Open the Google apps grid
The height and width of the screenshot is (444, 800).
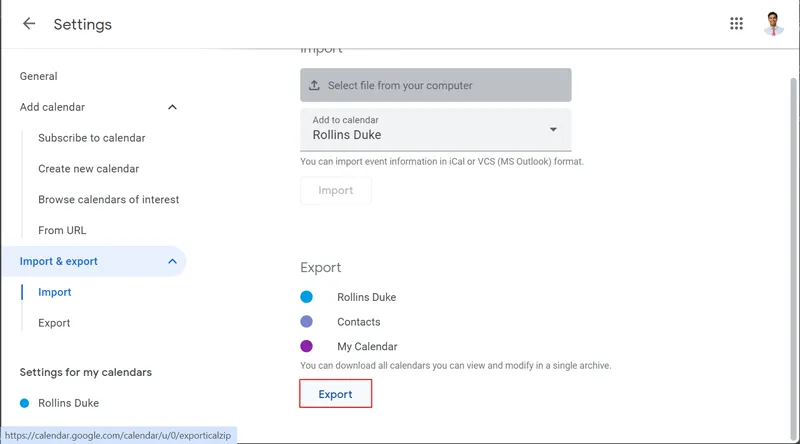[736, 23]
